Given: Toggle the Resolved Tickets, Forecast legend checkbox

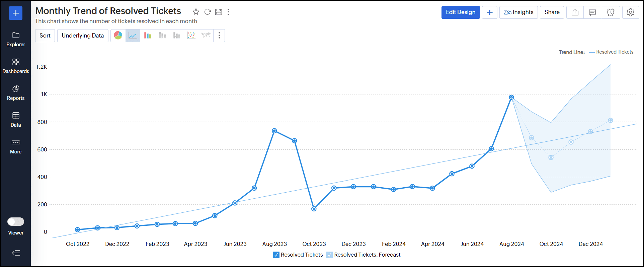Looking at the screenshot, I should (329, 255).
